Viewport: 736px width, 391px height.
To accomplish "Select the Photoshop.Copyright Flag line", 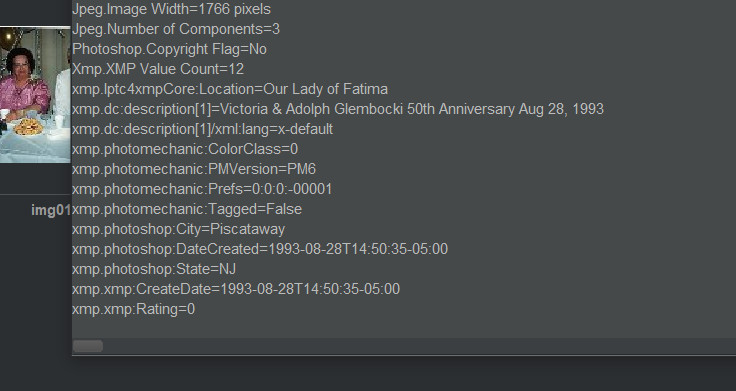I will (x=169, y=49).
